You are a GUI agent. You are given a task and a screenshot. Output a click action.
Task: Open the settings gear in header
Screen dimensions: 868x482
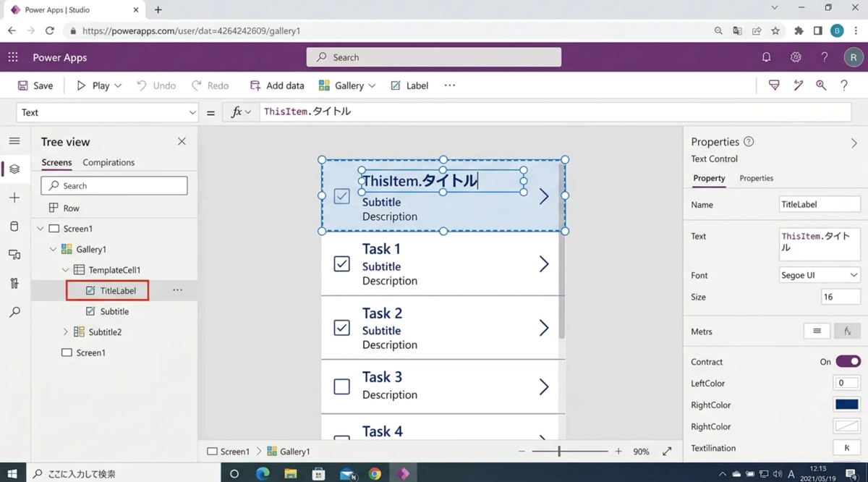796,57
